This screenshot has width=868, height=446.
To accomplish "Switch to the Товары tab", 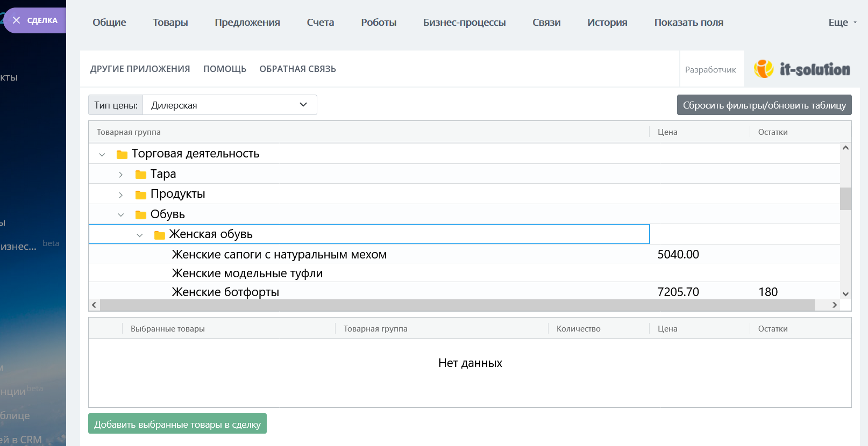I will tap(170, 23).
